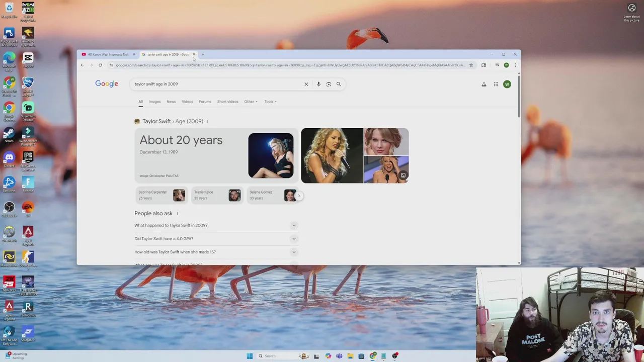Start voice search with microphone icon
The height and width of the screenshot is (362, 644).
(x=318, y=84)
